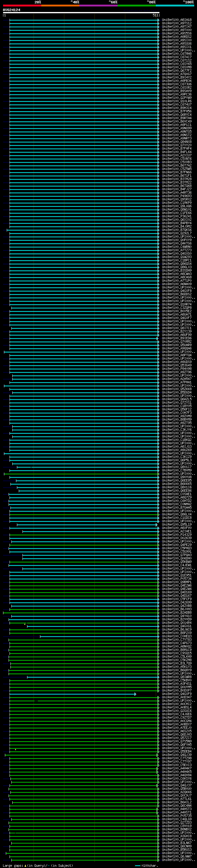Click the UniRef100_Q90YU8 hit label
197x868 pixels.
click(x=177, y=477)
